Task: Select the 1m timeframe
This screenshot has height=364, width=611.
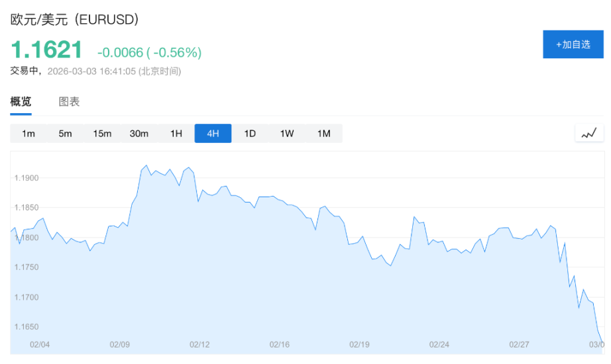Action: [x=28, y=134]
